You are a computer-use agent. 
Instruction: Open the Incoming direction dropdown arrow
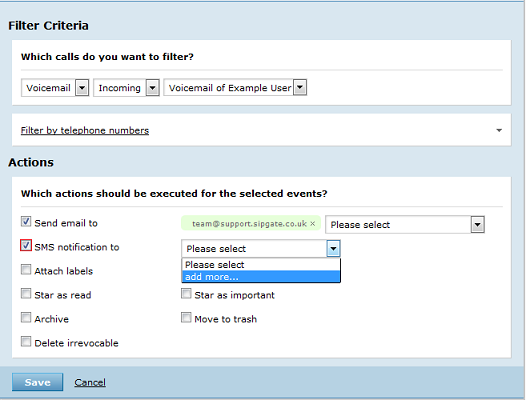(153, 88)
